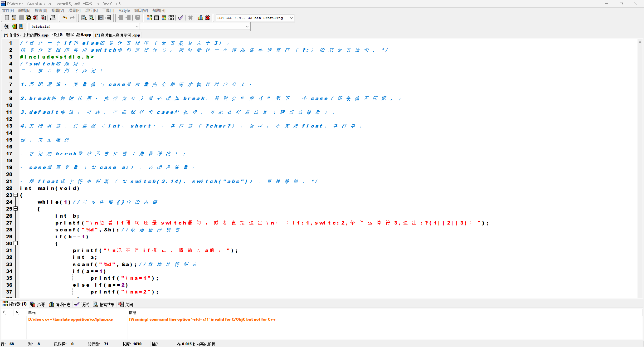Click the Find magnifier icon

point(84,18)
